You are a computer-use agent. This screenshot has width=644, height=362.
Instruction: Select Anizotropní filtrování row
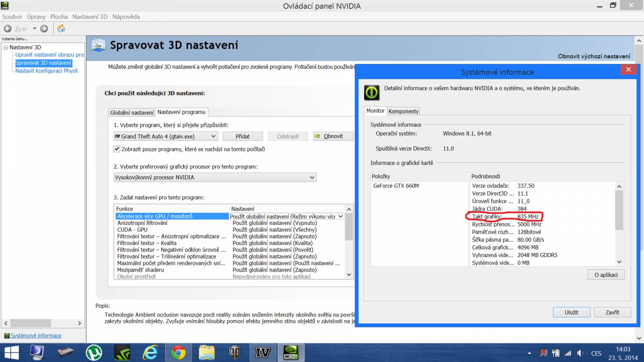(229, 223)
